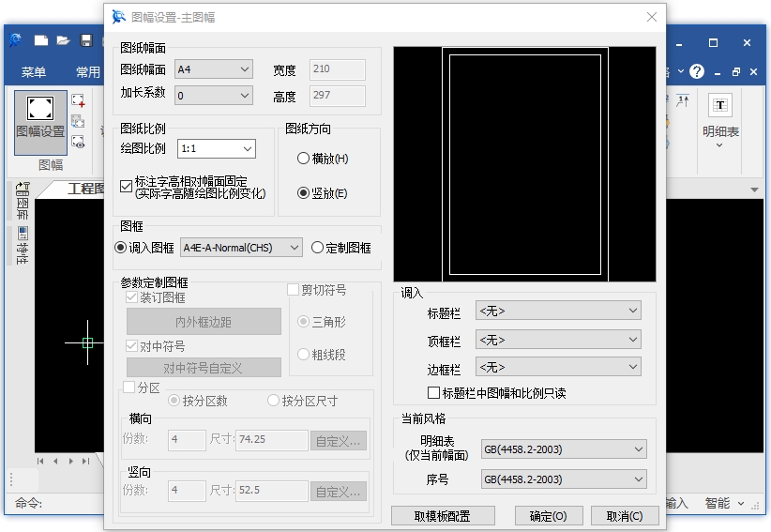Click the New file icon in title bar

41,40
